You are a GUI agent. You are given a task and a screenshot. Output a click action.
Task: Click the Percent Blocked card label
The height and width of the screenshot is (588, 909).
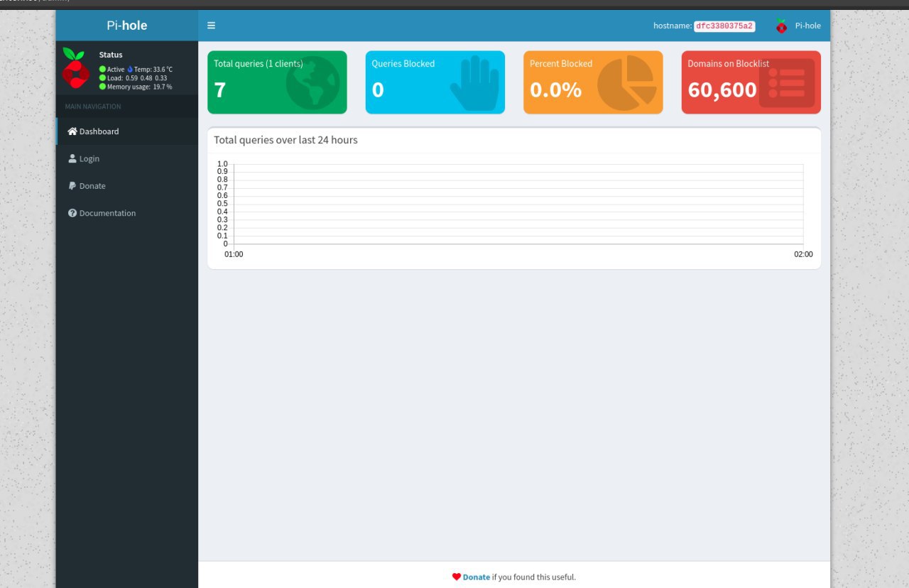(561, 63)
